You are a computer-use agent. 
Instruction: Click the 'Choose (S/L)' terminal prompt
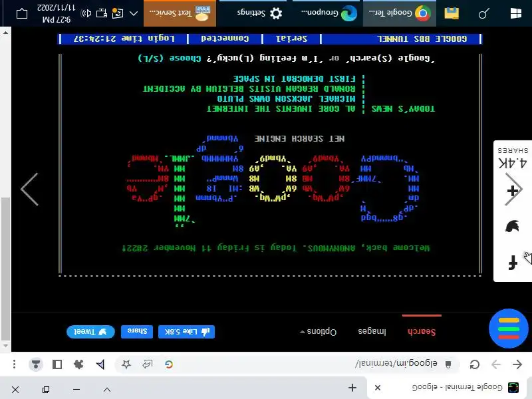[170, 59]
